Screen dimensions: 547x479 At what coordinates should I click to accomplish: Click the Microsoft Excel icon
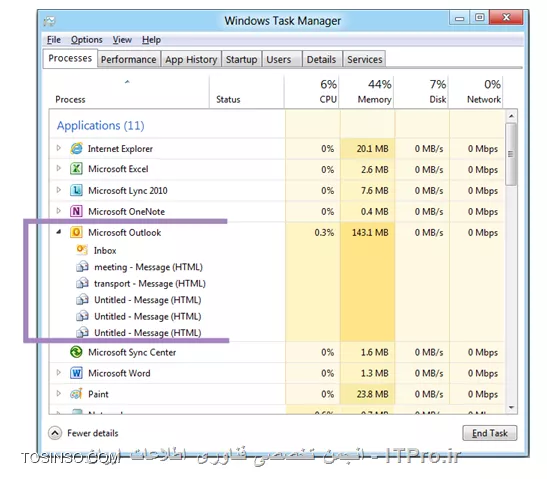click(x=76, y=169)
